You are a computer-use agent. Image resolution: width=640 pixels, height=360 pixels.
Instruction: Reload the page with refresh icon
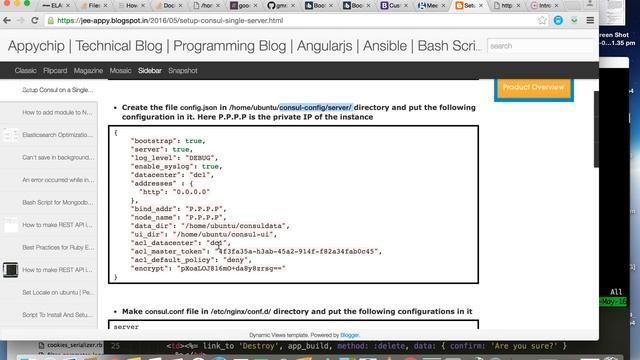35,20
